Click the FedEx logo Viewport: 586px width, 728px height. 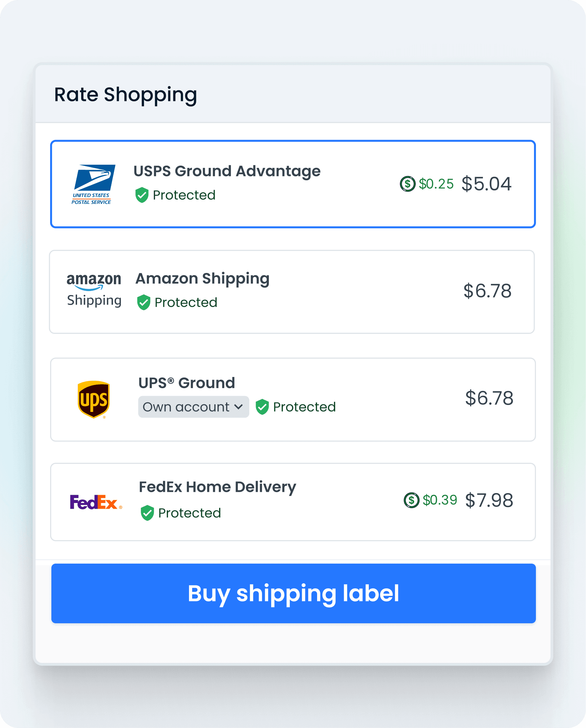(95, 502)
